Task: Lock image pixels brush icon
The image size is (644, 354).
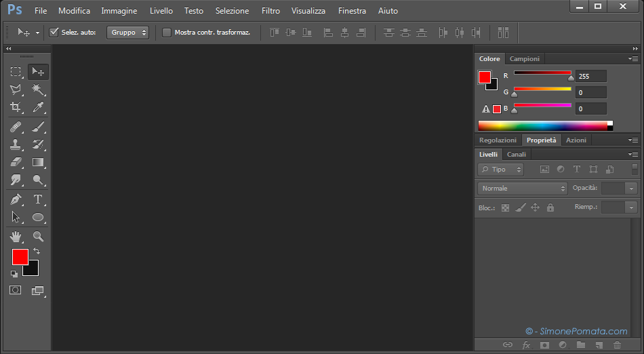Action: [521, 208]
